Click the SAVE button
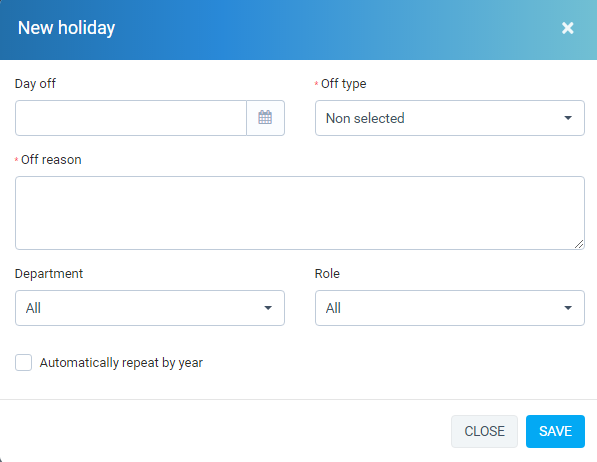The height and width of the screenshot is (462, 597). 555,431
